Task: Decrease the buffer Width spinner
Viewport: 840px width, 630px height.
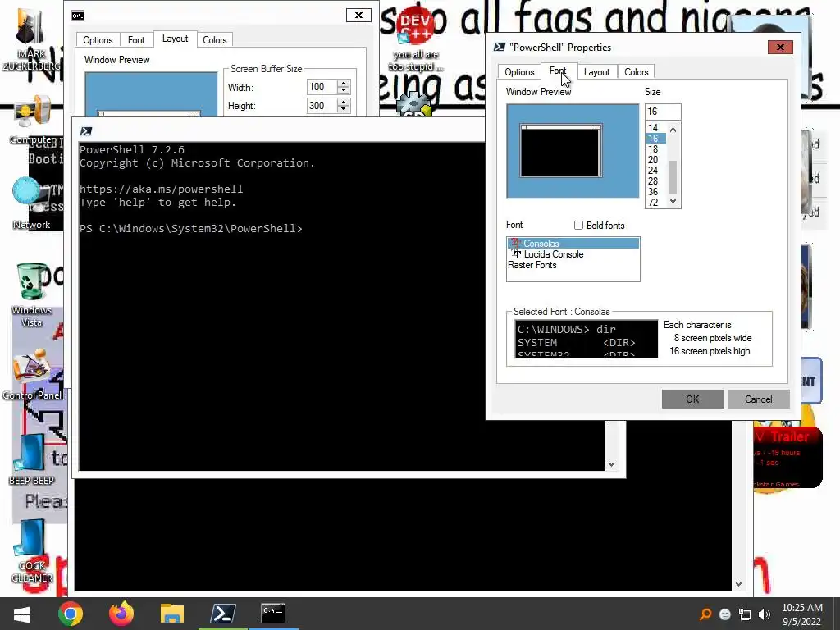Action: click(344, 90)
